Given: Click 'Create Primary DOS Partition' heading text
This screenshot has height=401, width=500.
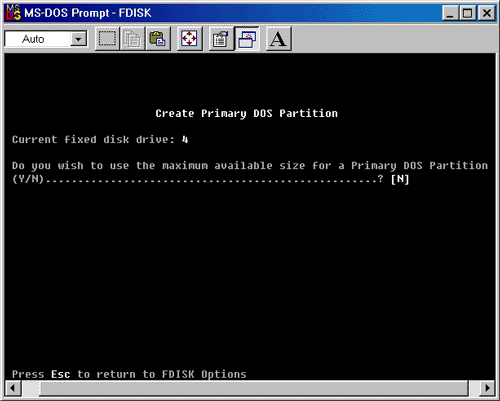Looking at the screenshot, I should point(246,113).
